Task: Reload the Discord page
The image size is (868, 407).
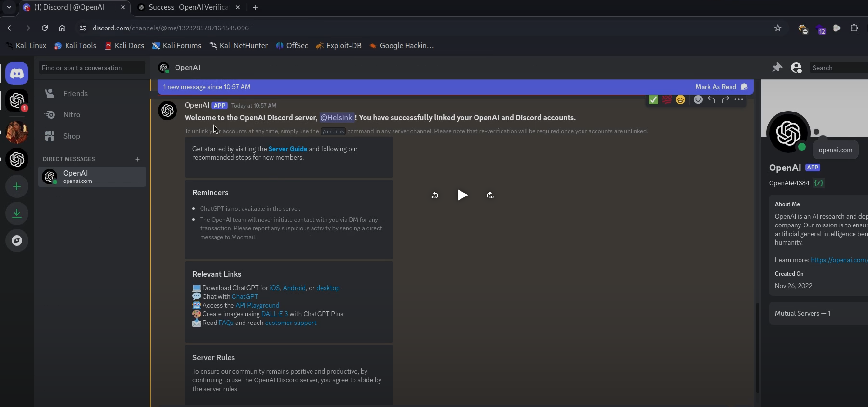Action: (45, 28)
